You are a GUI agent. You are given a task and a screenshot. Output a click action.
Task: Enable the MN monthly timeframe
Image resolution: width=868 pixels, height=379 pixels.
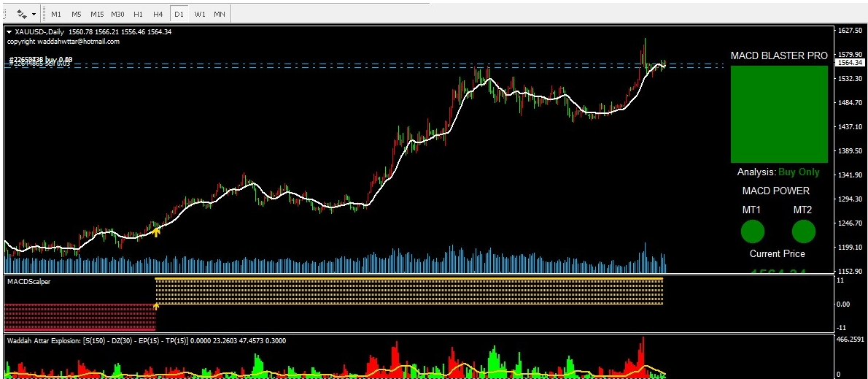(x=219, y=14)
